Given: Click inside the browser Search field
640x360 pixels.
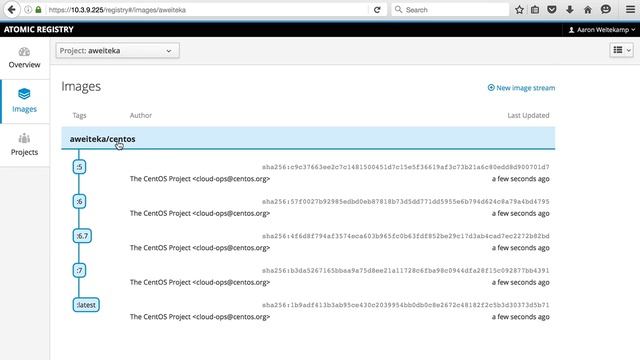Looking at the screenshot, I should (450, 9).
